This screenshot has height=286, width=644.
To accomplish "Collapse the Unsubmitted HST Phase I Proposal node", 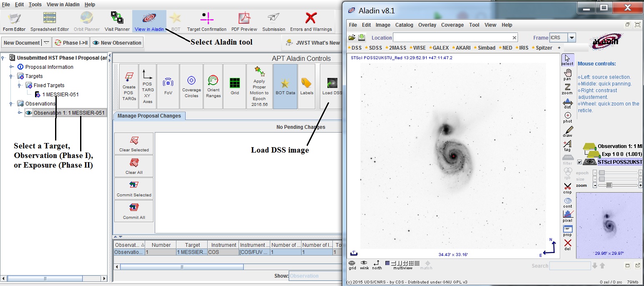I will tap(3, 58).
